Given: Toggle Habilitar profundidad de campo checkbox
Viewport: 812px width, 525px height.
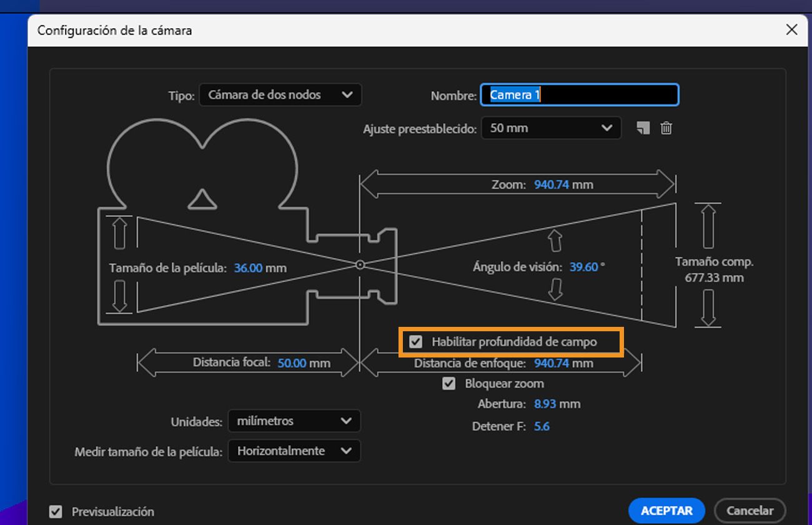Looking at the screenshot, I should [415, 342].
